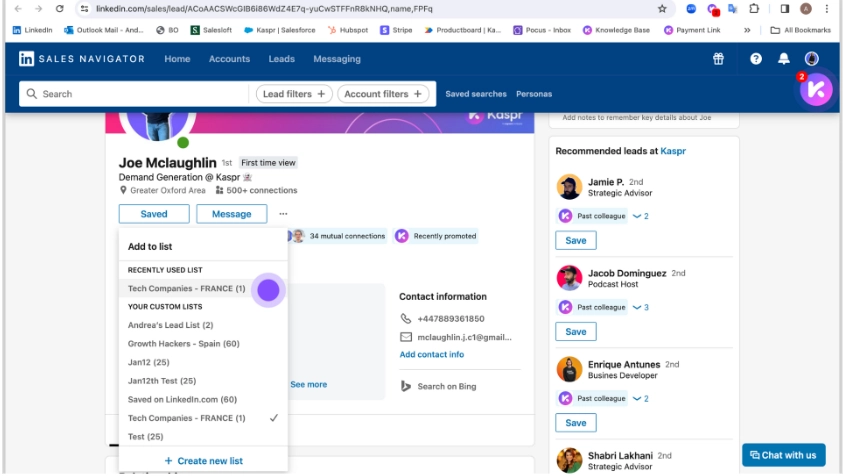
Task: Add to the Jan12 (25) list
Action: pyautogui.click(x=203, y=362)
